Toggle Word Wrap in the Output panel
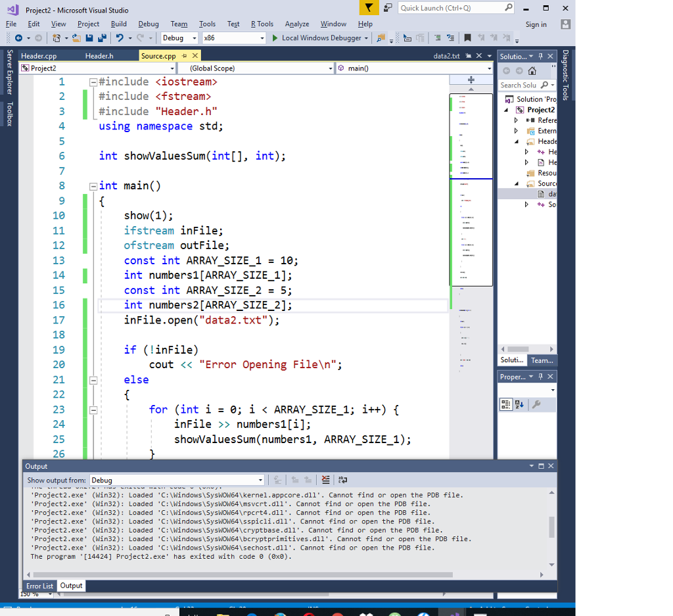673x616 pixels. [343, 480]
